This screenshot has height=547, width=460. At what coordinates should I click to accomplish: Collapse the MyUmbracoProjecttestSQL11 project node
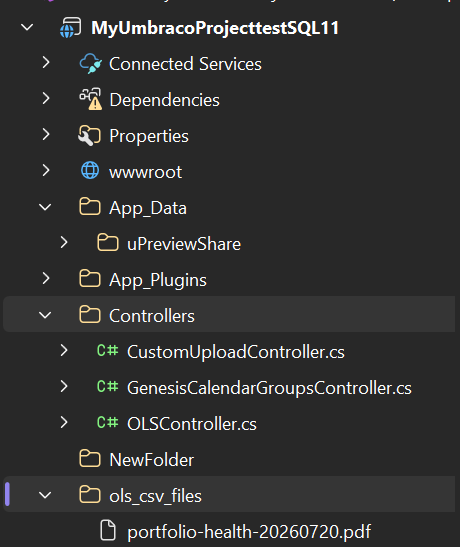[27, 27]
